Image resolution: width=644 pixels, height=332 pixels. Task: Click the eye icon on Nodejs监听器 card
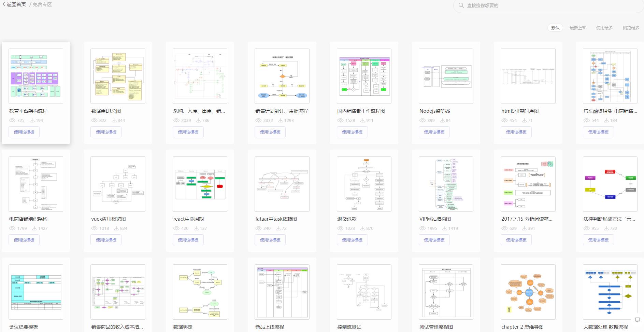click(423, 120)
